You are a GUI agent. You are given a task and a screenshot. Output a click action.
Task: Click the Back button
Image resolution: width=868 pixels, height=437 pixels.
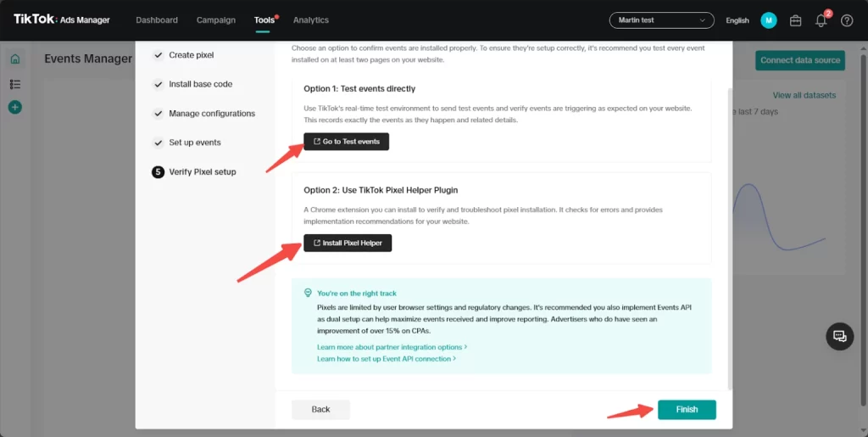click(x=320, y=409)
